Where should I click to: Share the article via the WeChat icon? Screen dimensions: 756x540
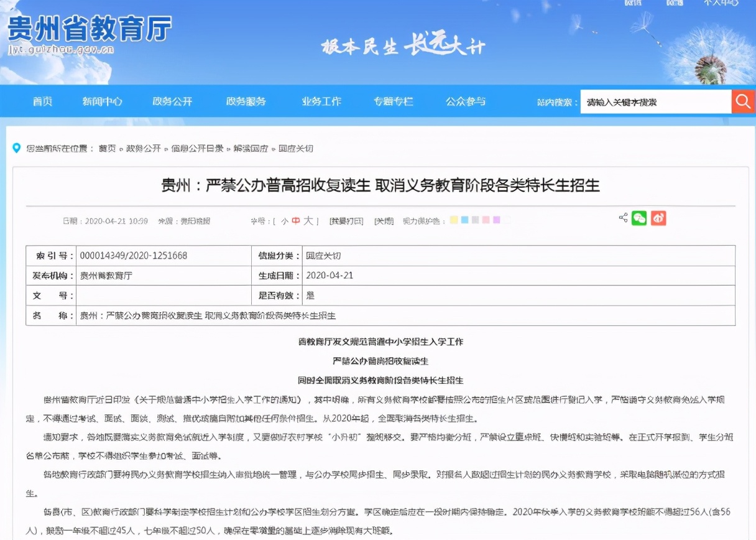[640, 218]
